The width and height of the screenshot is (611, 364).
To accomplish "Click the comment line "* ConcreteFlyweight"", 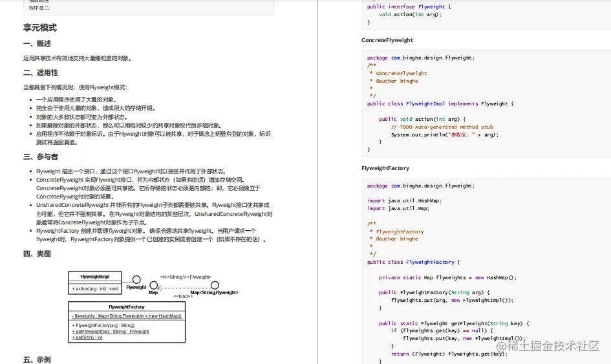I will click(x=398, y=73).
